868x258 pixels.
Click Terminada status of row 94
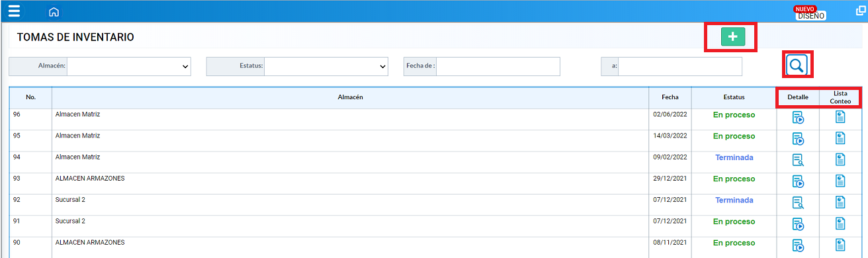[x=734, y=157]
